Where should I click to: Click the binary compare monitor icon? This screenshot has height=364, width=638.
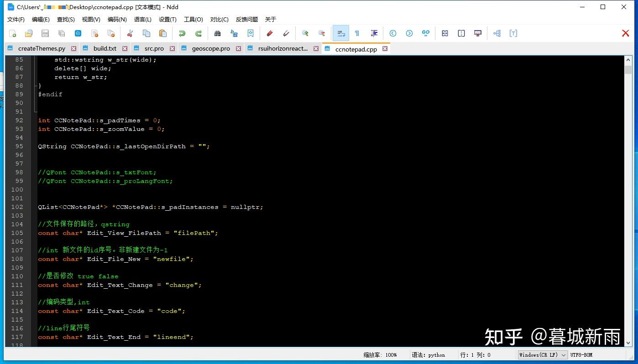click(x=478, y=33)
